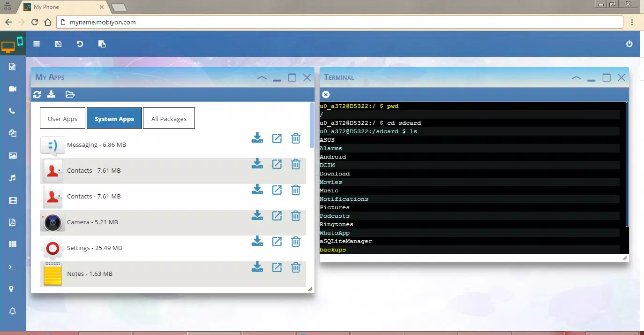
Task: Click the power icon at top right
Action: (x=629, y=44)
